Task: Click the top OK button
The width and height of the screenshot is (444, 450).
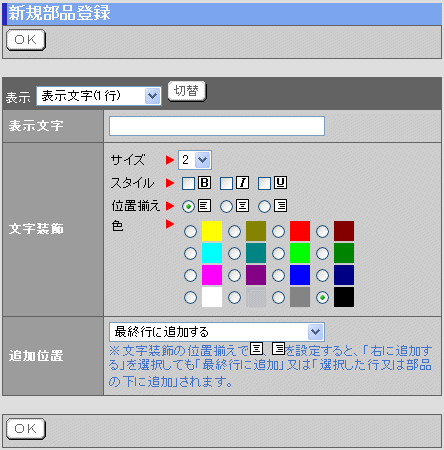Action: pyautogui.click(x=26, y=40)
